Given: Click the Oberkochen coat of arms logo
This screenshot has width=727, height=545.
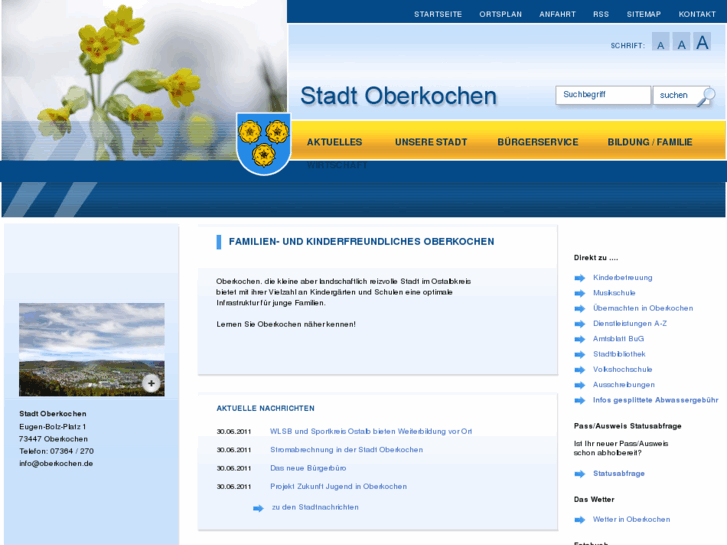Looking at the screenshot, I should pos(263,144).
